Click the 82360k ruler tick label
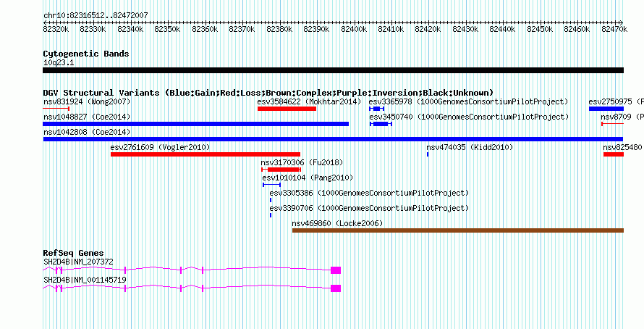The height and width of the screenshot is (329, 644). click(x=205, y=29)
